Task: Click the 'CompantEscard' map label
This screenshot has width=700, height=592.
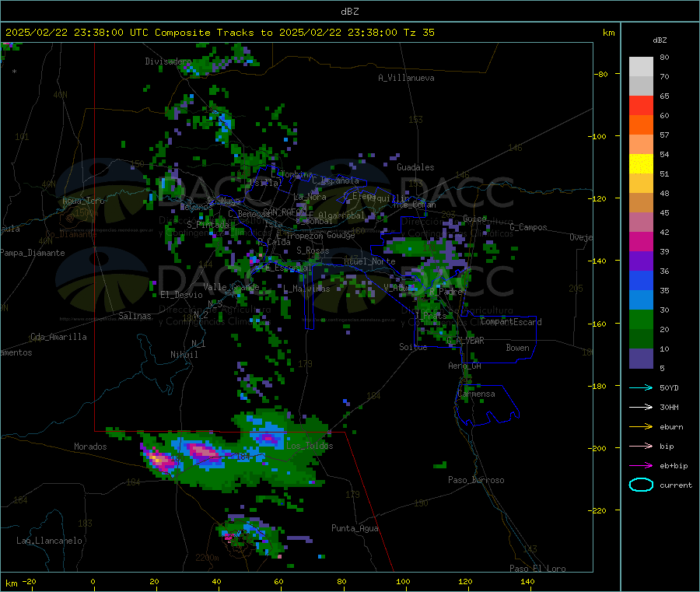Action: click(x=511, y=321)
